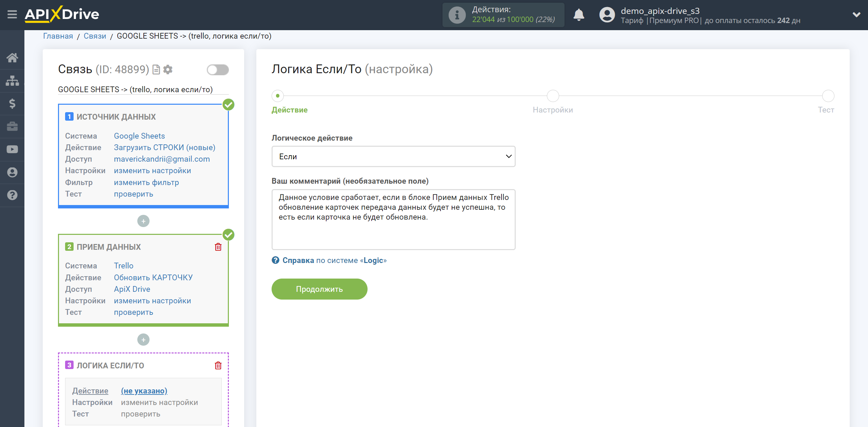Click the demo_apix-drive_s3 username
Screen dimensions: 868x427
[660, 11]
